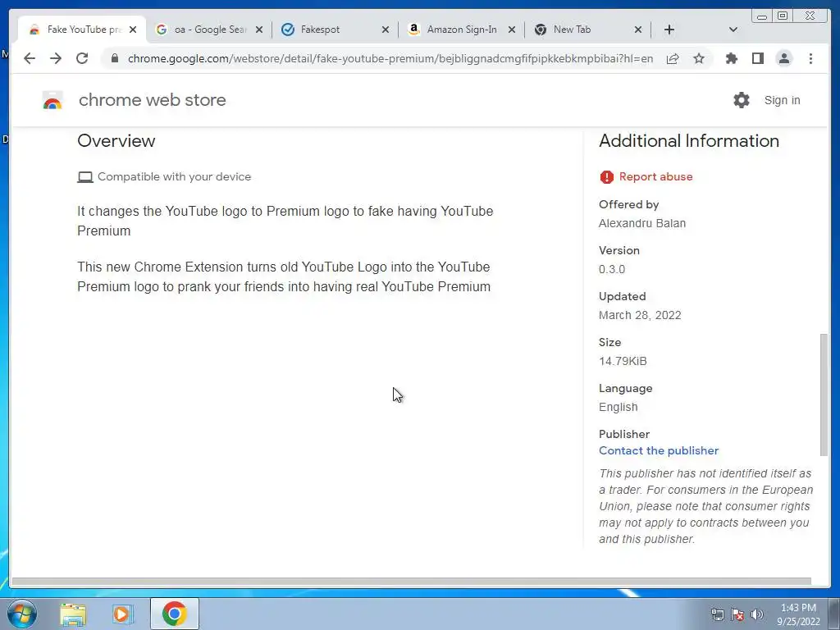Click the Chrome taskbar icon
Viewport: 840px width, 630px height.
pos(175,614)
